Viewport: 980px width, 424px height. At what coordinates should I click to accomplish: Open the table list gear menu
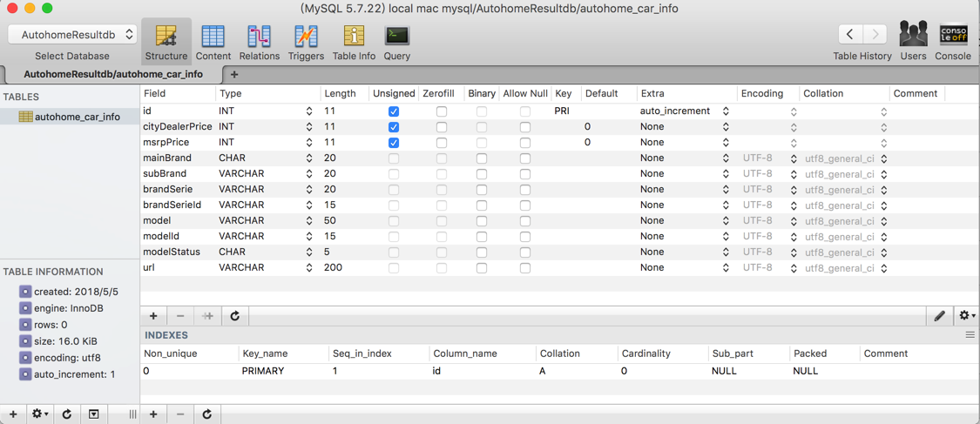click(x=41, y=414)
